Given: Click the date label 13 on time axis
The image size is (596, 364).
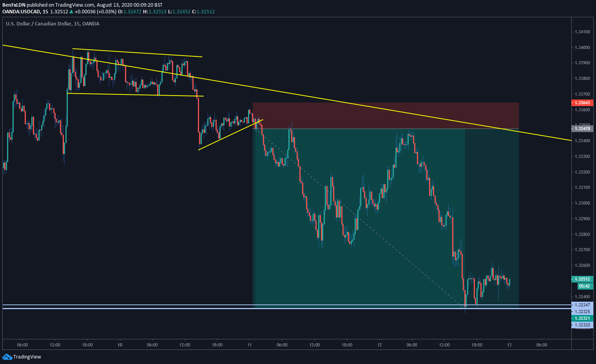Looking at the screenshot, I should click(x=509, y=345).
